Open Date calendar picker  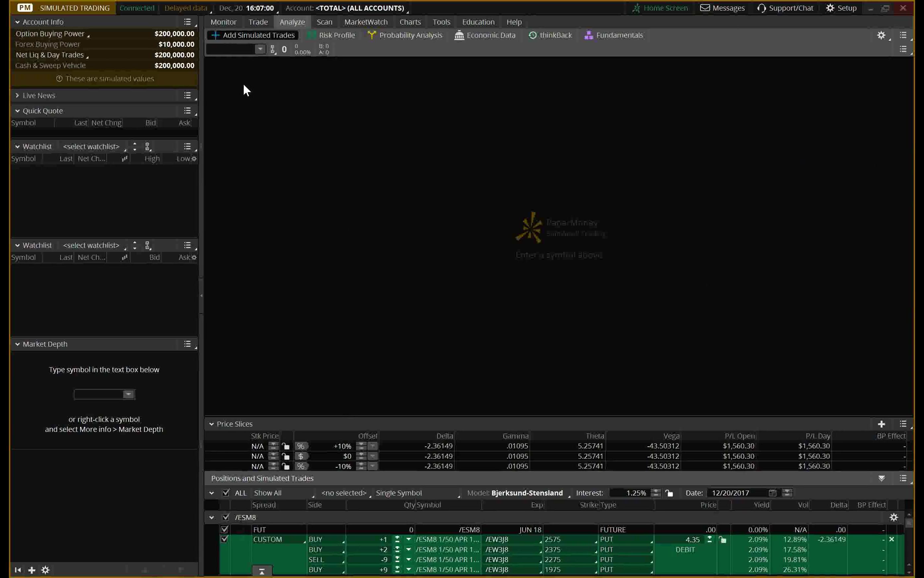[772, 493]
